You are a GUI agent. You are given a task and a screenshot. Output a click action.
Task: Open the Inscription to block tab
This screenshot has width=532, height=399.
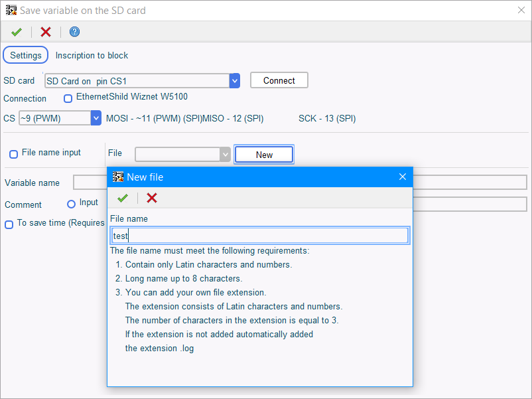(x=92, y=55)
